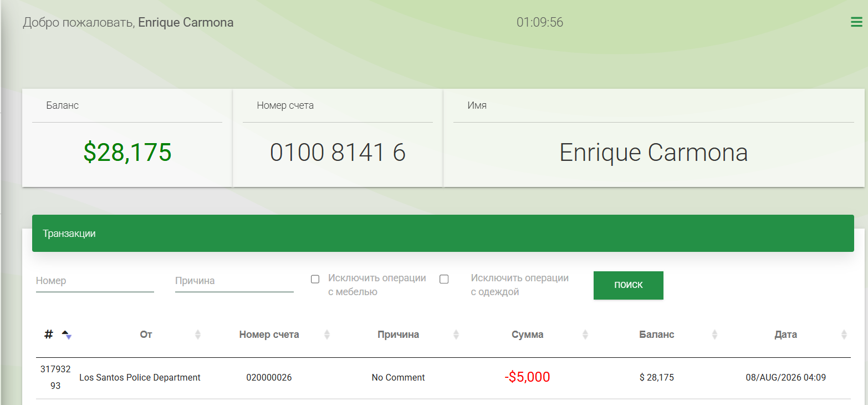Click sort arrows beside Номер счета column

327,335
